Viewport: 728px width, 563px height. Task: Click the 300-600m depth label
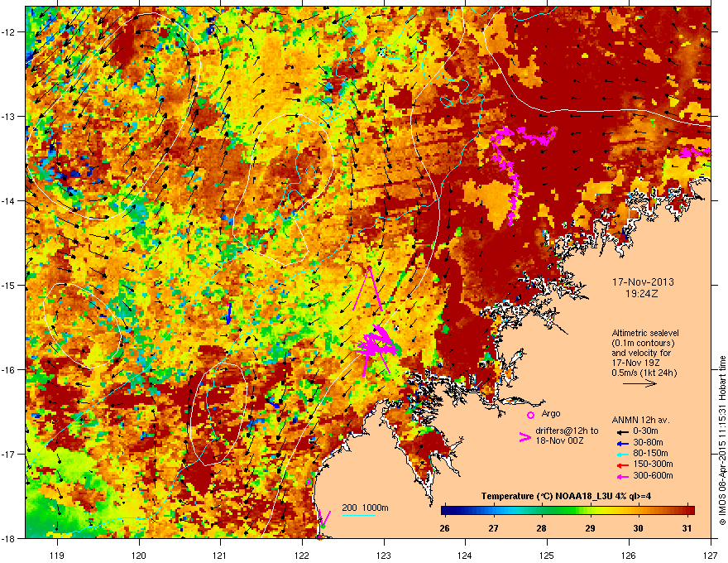(x=653, y=476)
